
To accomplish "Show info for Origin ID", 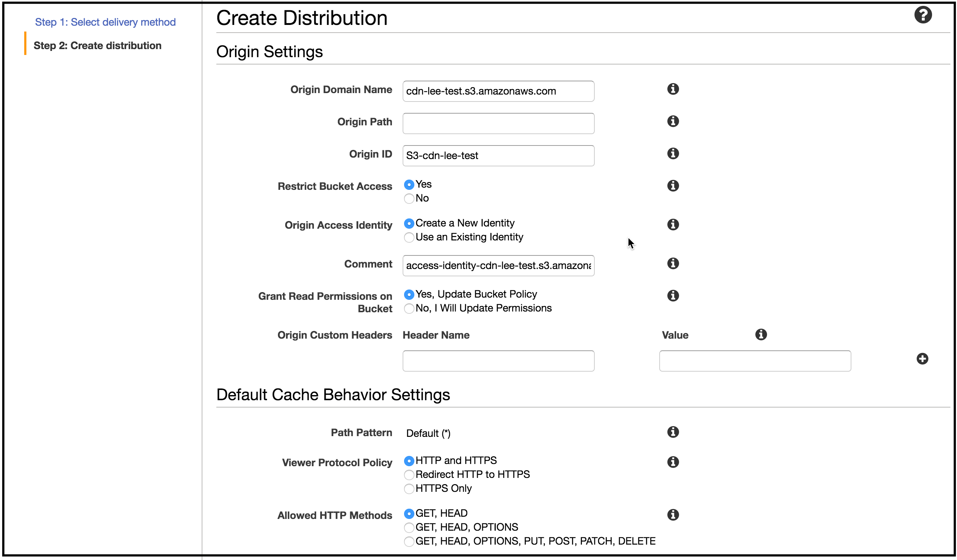I will click(673, 154).
